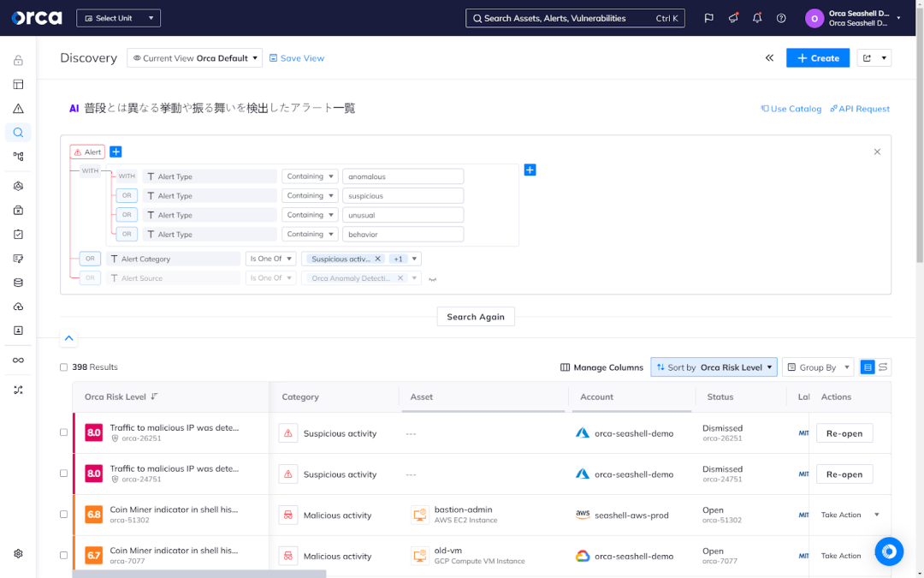Click the megaphone announcements icon
This screenshot has height=578, width=924.
tap(733, 18)
